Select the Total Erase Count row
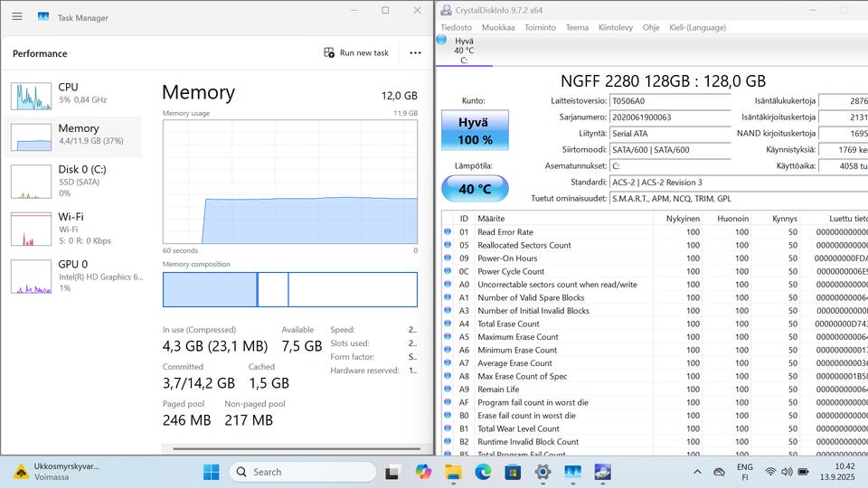The width and height of the screenshot is (868, 488). (x=655, y=324)
